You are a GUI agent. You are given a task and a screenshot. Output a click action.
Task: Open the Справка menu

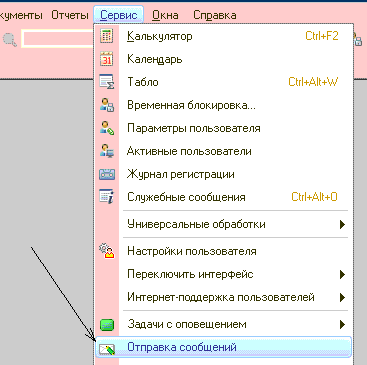215,15
